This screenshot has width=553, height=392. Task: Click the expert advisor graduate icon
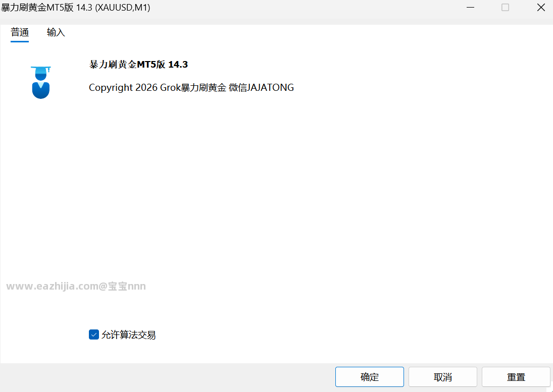pyautogui.click(x=41, y=82)
